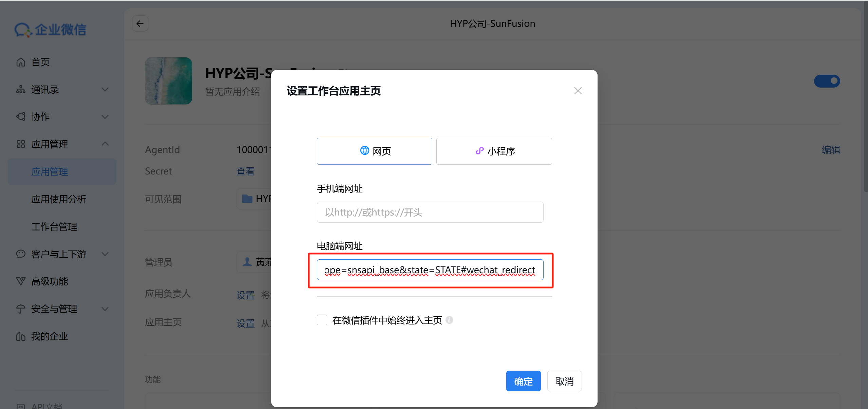Click the 高级功能 sidebar icon
Viewport: 868px width, 409px height.
[x=21, y=281]
